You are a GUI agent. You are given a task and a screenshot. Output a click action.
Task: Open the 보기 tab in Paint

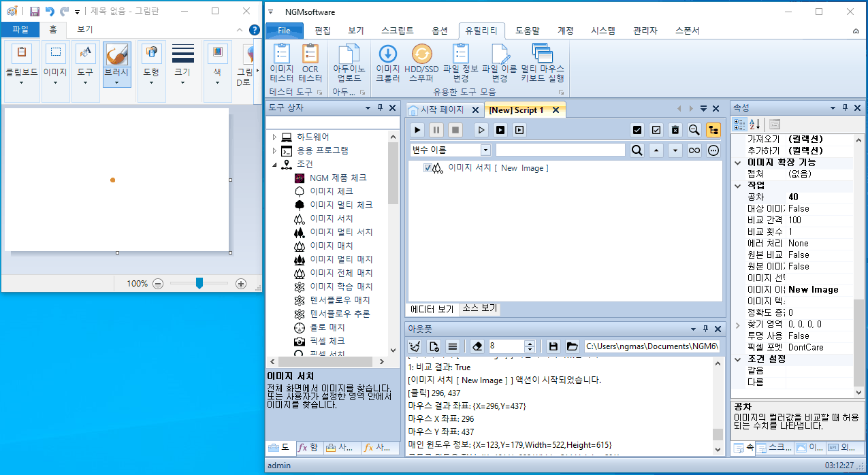pos(84,30)
